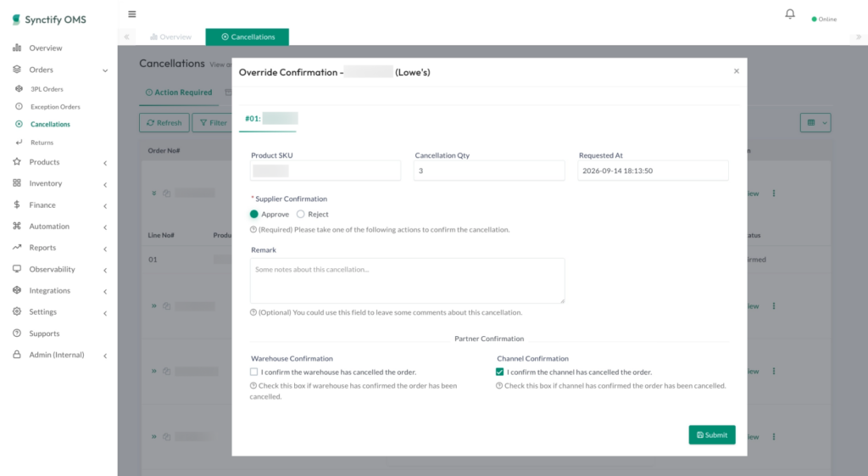Click the copy icon on first order row
This screenshot has height=476, width=868.
click(x=167, y=193)
